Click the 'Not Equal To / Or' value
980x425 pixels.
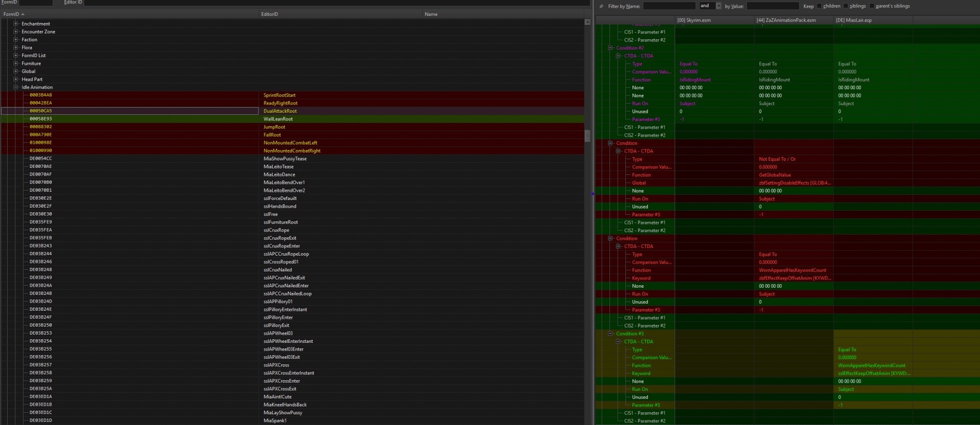click(777, 159)
